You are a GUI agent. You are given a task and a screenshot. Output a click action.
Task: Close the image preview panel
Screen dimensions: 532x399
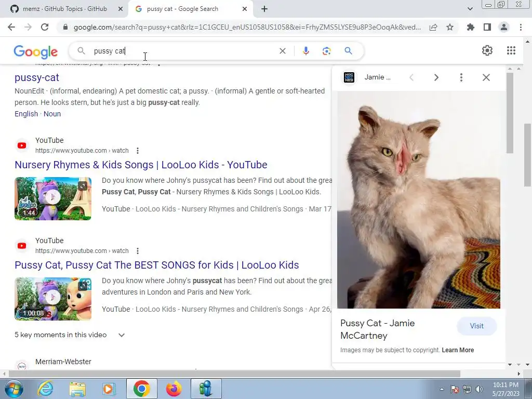tap(486, 77)
